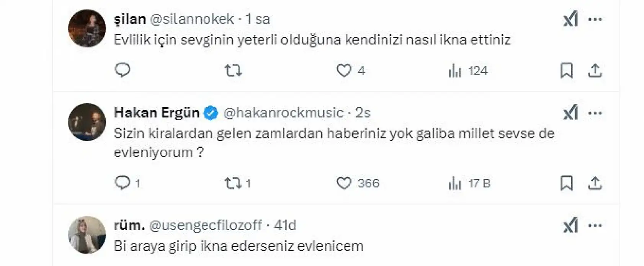The width and height of the screenshot is (644, 266).
Task: Share şilan's tweet
Action: [x=594, y=70]
